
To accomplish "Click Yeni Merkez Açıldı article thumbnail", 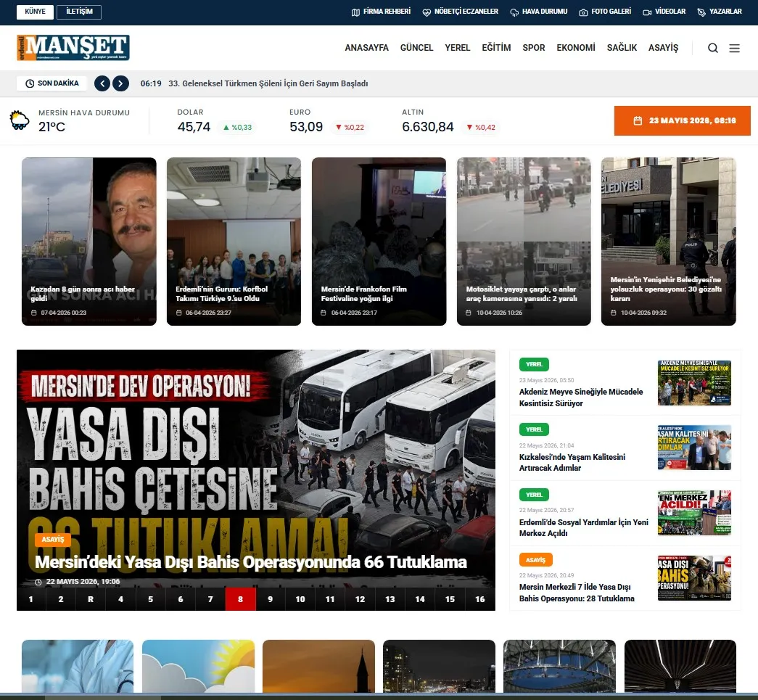I will pyautogui.click(x=694, y=513).
